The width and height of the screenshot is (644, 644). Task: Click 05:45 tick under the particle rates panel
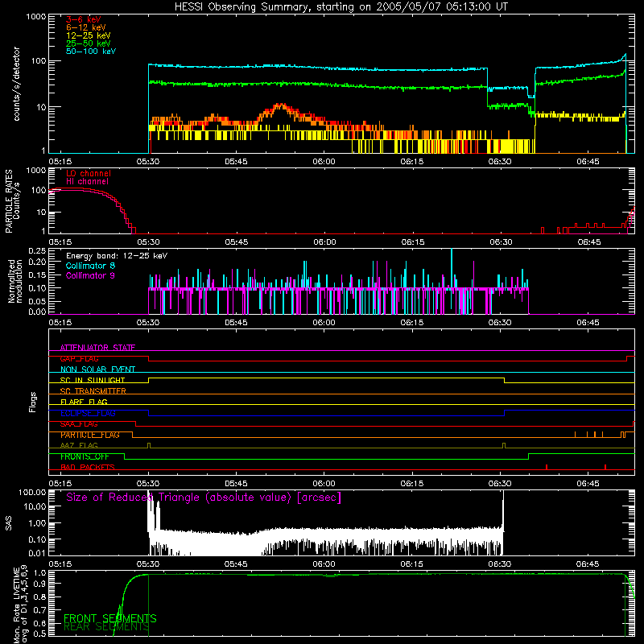click(x=236, y=242)
